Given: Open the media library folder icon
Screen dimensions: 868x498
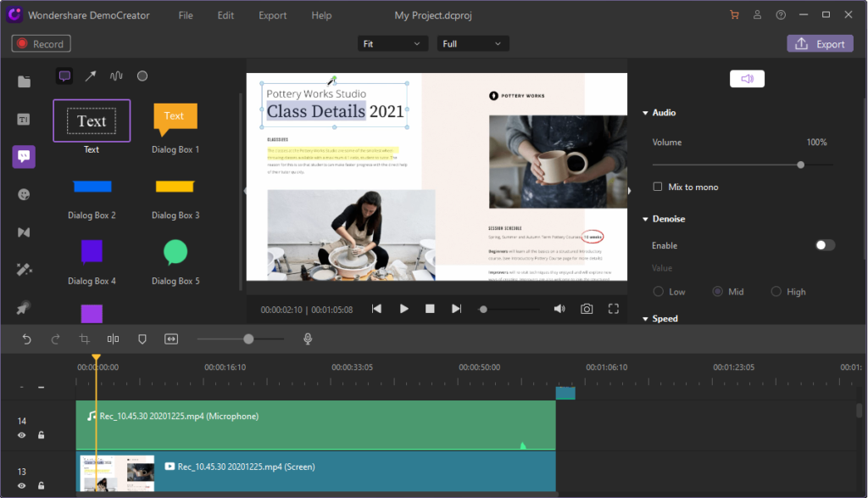Looking at the screenshot, I should click(x=24, y=81).
